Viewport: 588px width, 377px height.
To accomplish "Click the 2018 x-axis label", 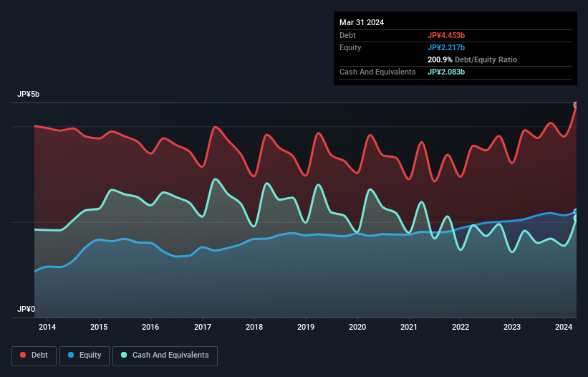I will point(254,327).
